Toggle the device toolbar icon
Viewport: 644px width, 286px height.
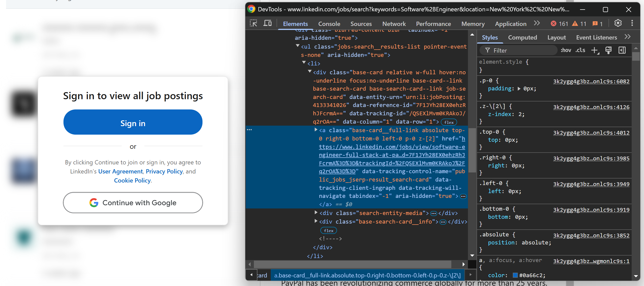267,23
